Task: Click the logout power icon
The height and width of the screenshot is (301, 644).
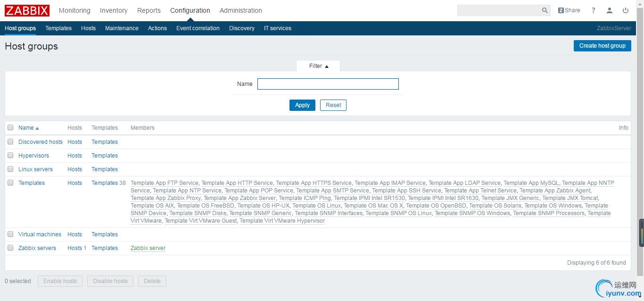Action: click(626, 10)
